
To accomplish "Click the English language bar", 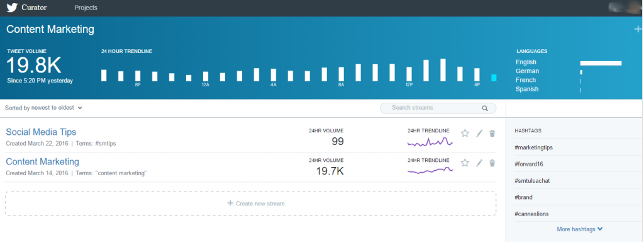I will (x=601, y=63).
